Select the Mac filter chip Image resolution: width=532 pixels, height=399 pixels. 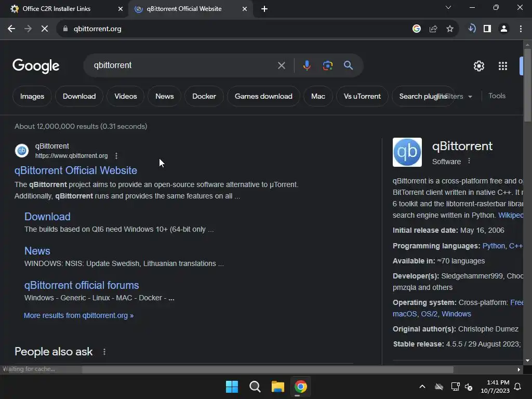click(318, 96)
